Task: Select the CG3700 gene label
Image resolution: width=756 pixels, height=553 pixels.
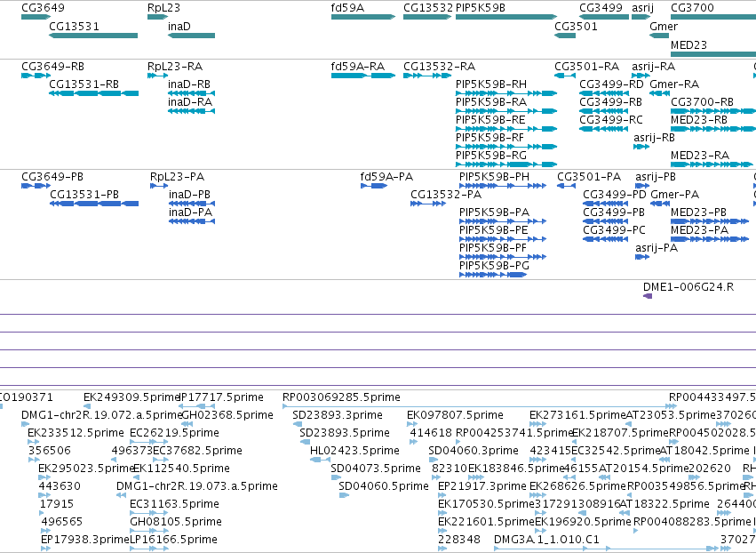Action: click(x=692, y=8)
